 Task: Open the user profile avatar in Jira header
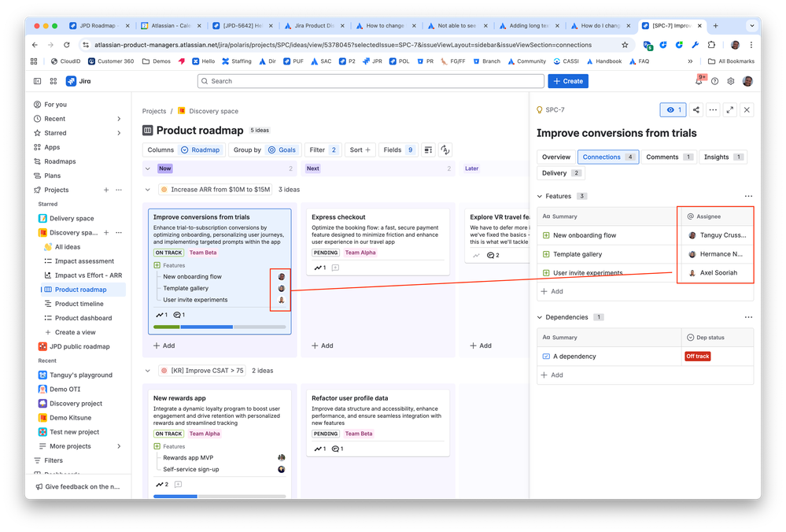(x=747, y=81)
